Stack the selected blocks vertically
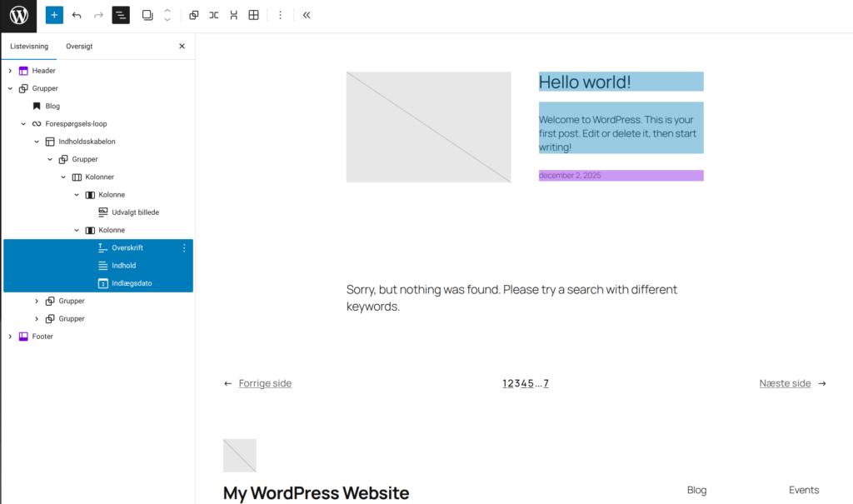Viewport: 853px width, 504px height. click(233, 15)
